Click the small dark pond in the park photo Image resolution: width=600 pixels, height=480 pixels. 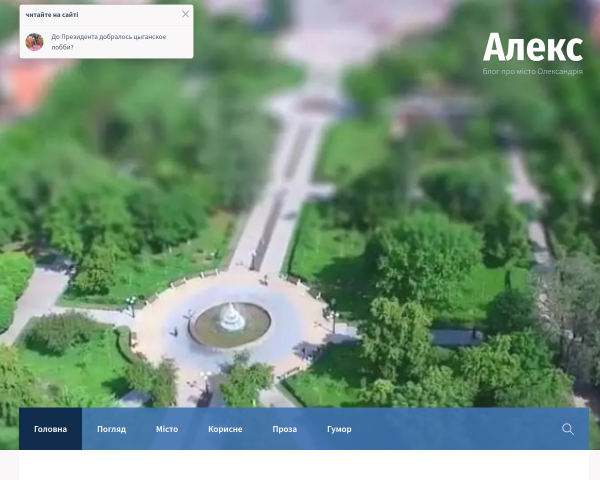(457, 337)
